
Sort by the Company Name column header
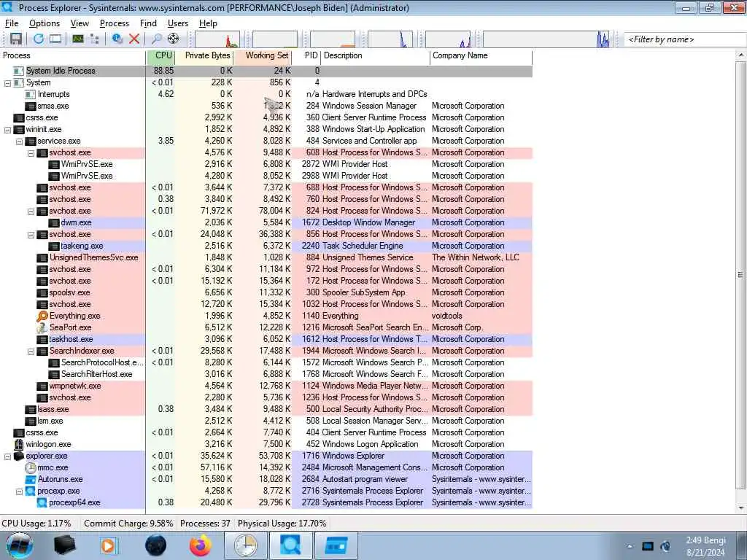coord(481,55)
